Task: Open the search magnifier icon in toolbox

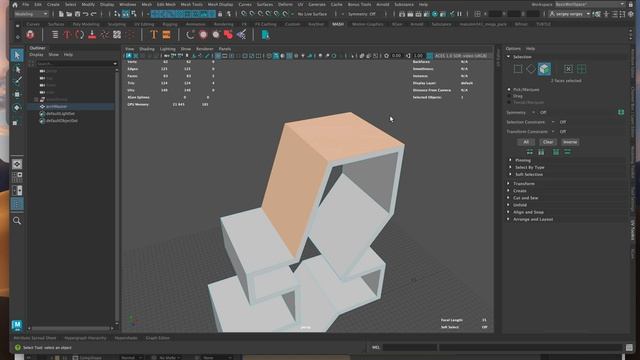Action: (x=17, y=221)
